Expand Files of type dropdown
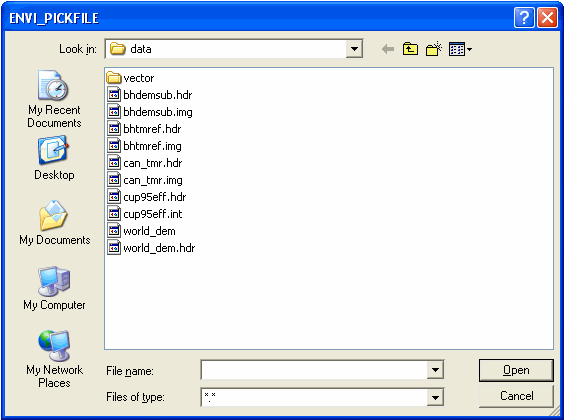This screenshot has width=564, height=420. [x=435, y=397]
